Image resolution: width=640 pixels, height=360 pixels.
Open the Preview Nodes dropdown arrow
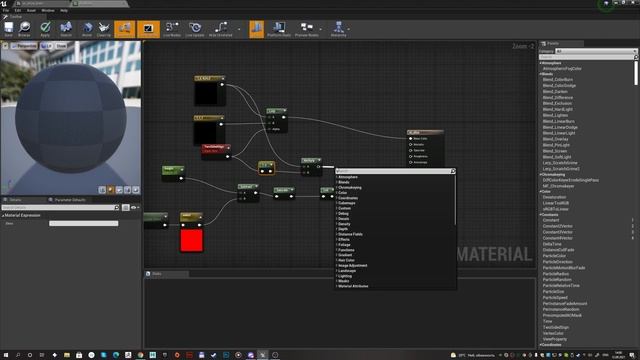pos(321,29)
